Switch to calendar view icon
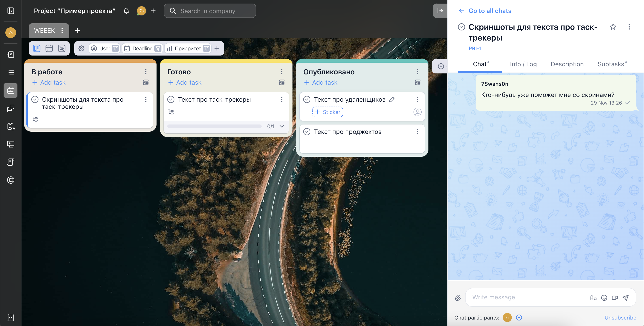Image resolution: width=644 pixels, height=326 pixels. [49, 48]
